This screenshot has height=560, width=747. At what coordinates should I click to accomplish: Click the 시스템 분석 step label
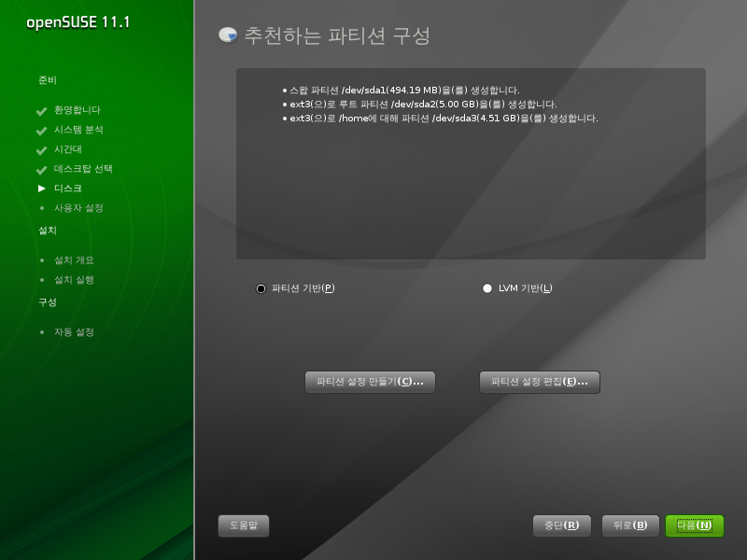pyautogui.click(x=78, y=130)
